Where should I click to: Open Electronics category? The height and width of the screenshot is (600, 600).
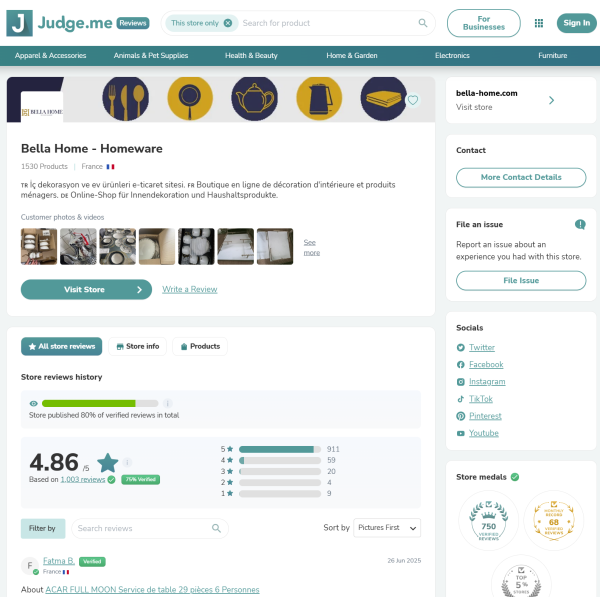(x=452, y=55)
